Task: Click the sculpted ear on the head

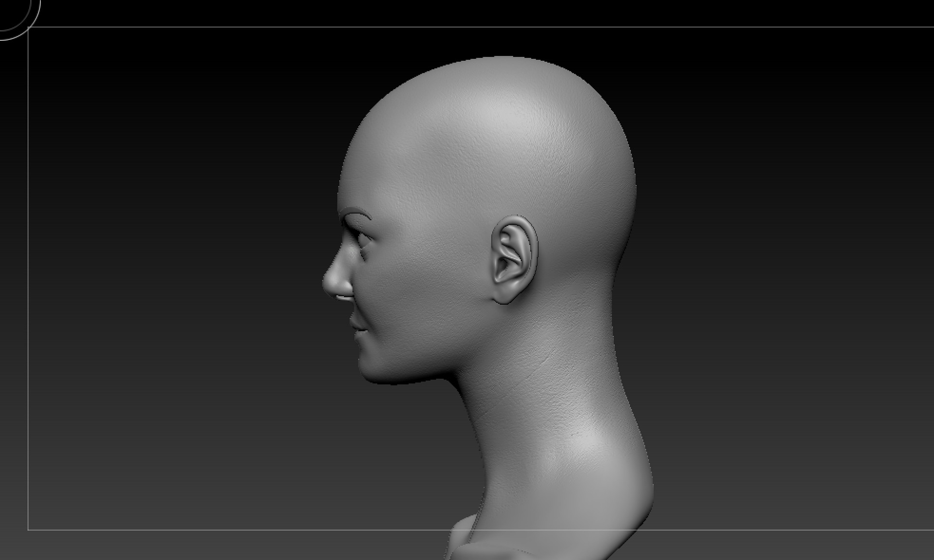Action: [x=514, y=258]
